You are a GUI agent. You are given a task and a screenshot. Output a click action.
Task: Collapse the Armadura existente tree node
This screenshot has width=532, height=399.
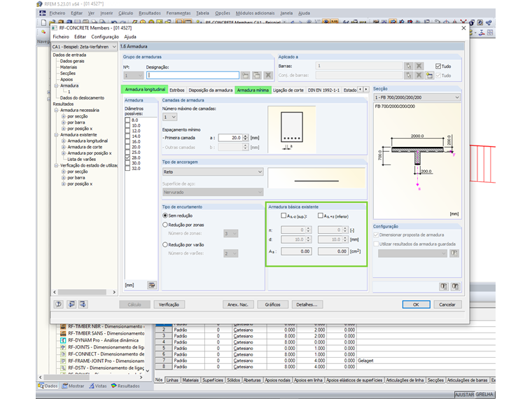(x=56, y=134)
